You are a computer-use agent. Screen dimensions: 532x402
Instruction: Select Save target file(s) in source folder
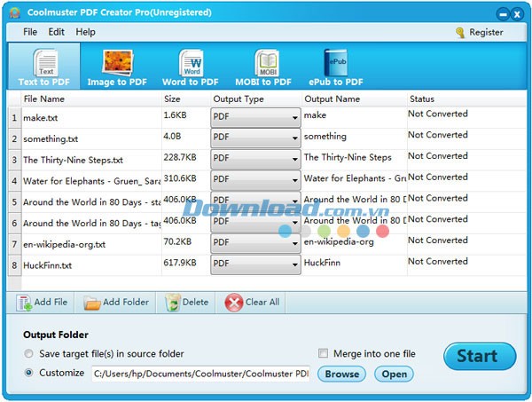coord(29,354)
